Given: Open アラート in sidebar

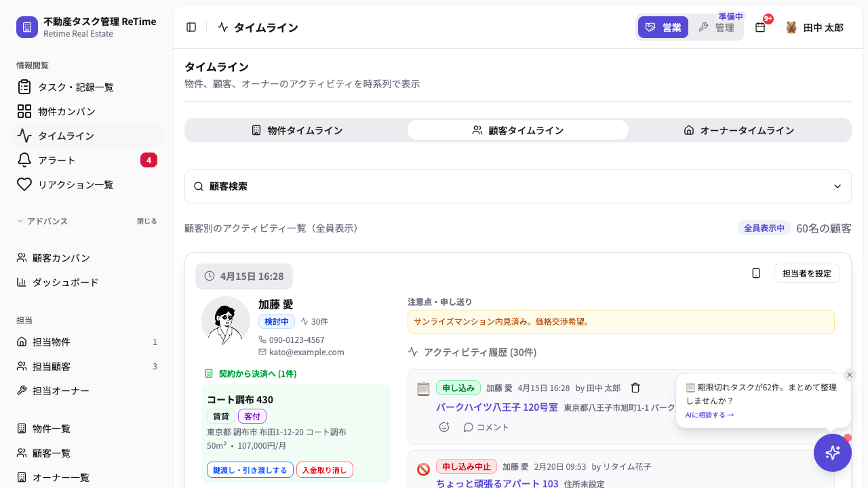Looking at the screenshot, I should tap(87, 160).
